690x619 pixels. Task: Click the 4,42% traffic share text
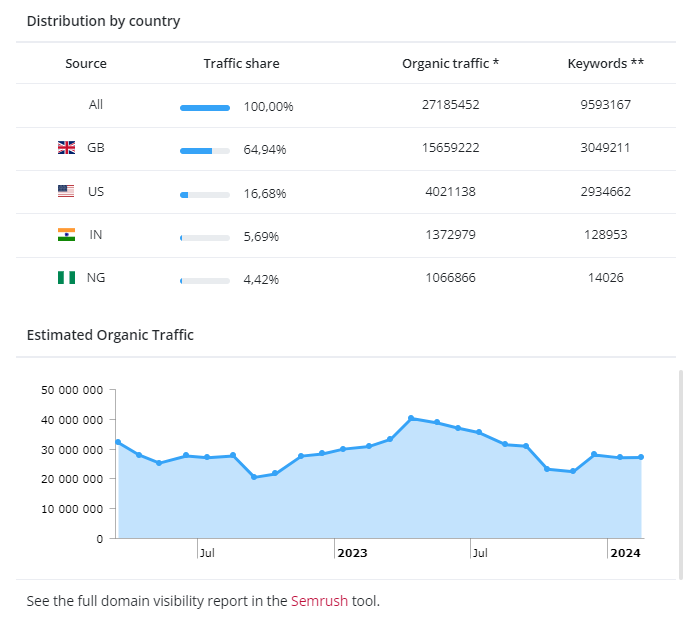(x=261, y=280)
